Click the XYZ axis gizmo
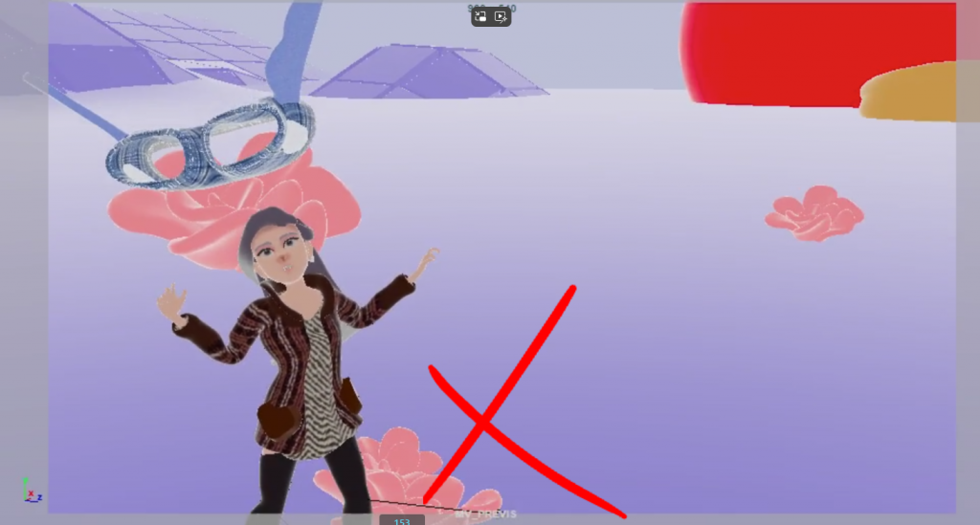This screenshot has width=980, height=525. [x=31, y=491]
